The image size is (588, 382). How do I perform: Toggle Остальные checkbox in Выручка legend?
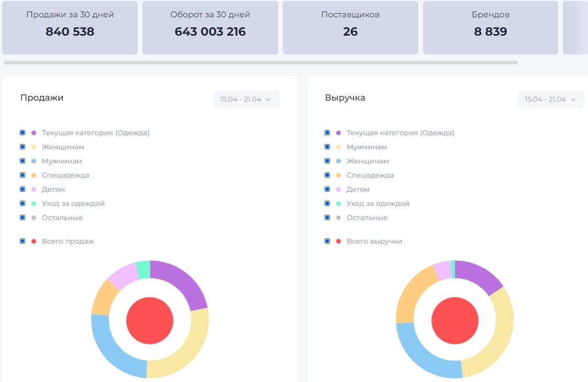(x=327, y=217)
